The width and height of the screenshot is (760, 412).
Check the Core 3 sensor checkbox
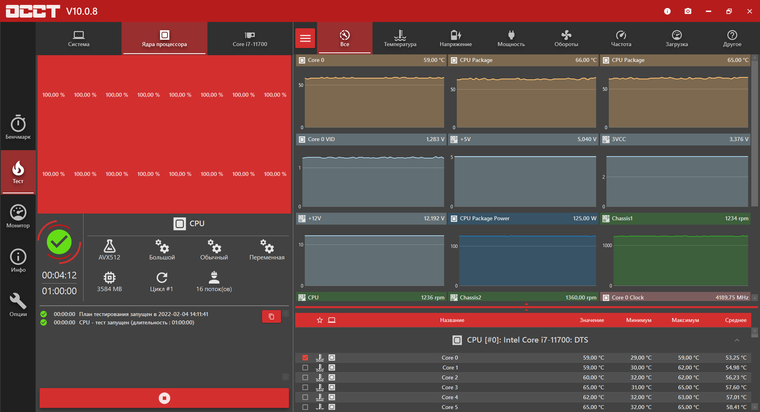tap(305, 387)
